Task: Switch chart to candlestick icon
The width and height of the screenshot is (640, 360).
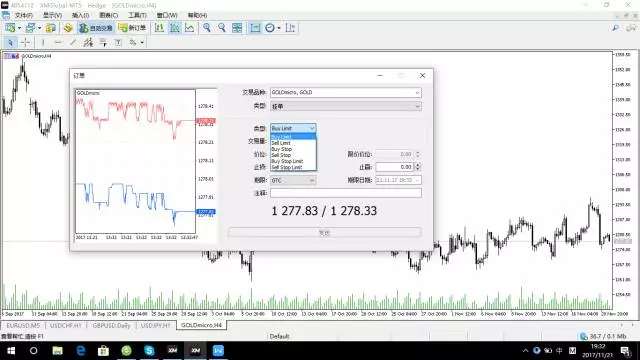Action: click(175, 28)
